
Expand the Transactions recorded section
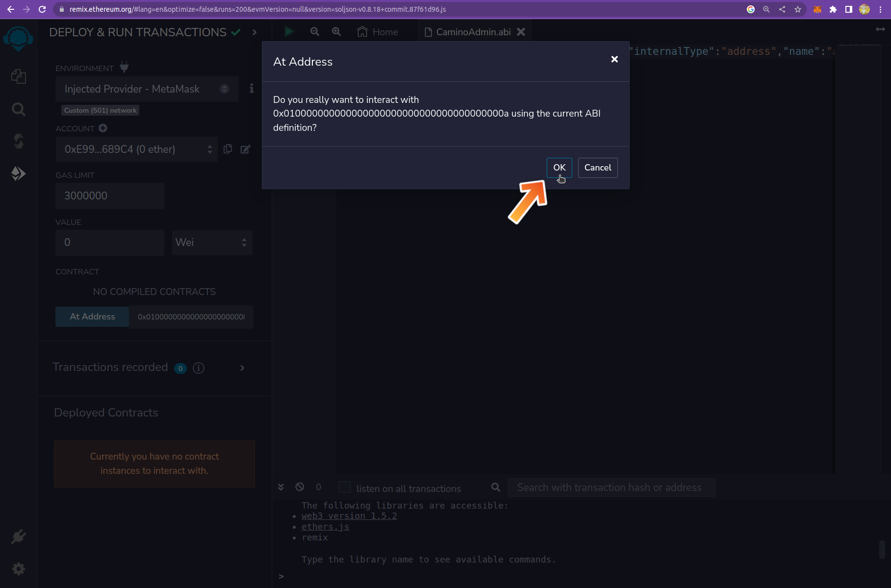[x=242, y=368]
